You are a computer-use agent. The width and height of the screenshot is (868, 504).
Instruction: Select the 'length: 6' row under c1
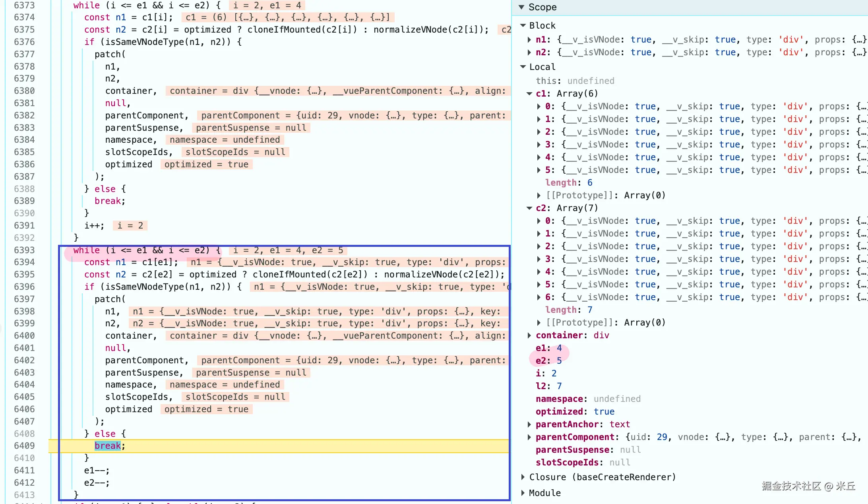569,183
